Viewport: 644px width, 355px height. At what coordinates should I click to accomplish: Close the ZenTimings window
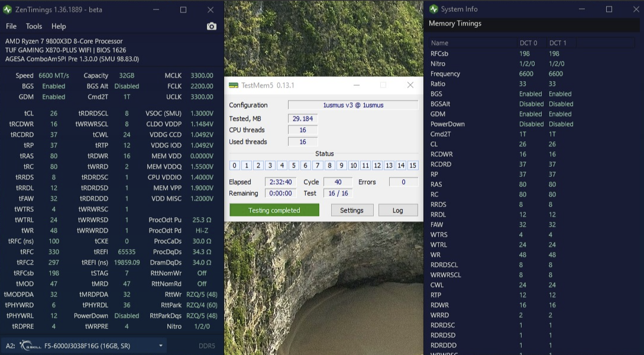coord(211,9)
